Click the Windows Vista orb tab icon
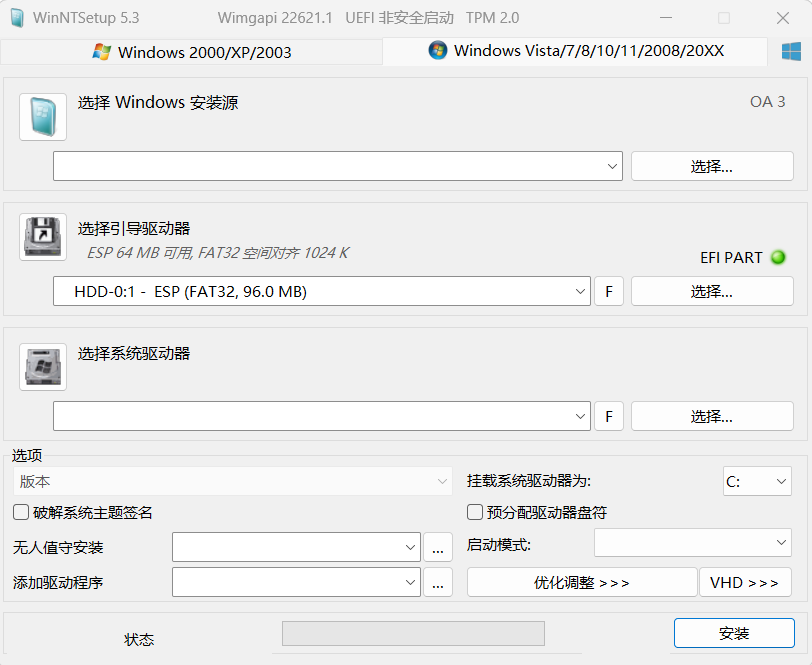This screenshot has height=665, width=812. [x=438, y=50]
